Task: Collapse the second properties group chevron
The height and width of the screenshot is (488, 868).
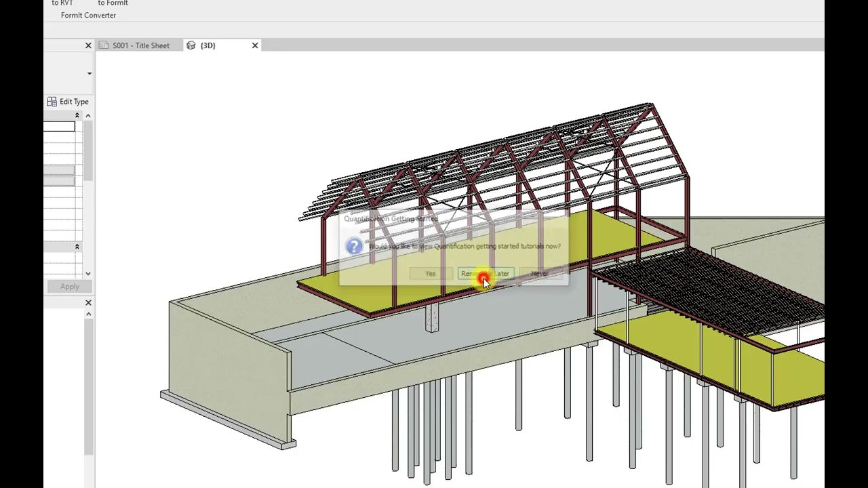Action: point(77,247)
